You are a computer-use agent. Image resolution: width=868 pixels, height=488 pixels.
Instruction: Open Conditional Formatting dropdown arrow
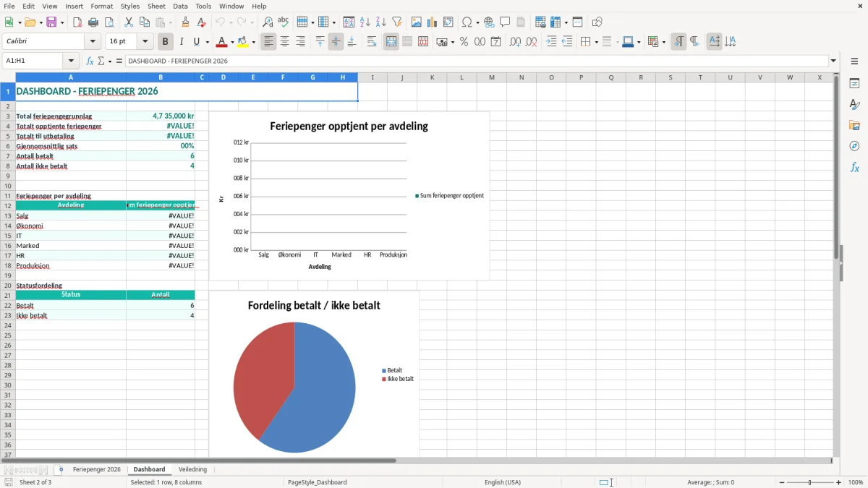[663, 42]
